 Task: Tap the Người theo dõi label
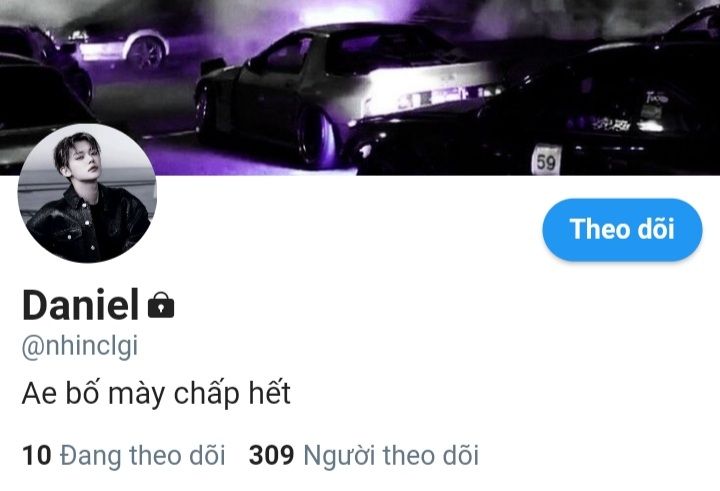pyautogui.click(x=391, y=456)
